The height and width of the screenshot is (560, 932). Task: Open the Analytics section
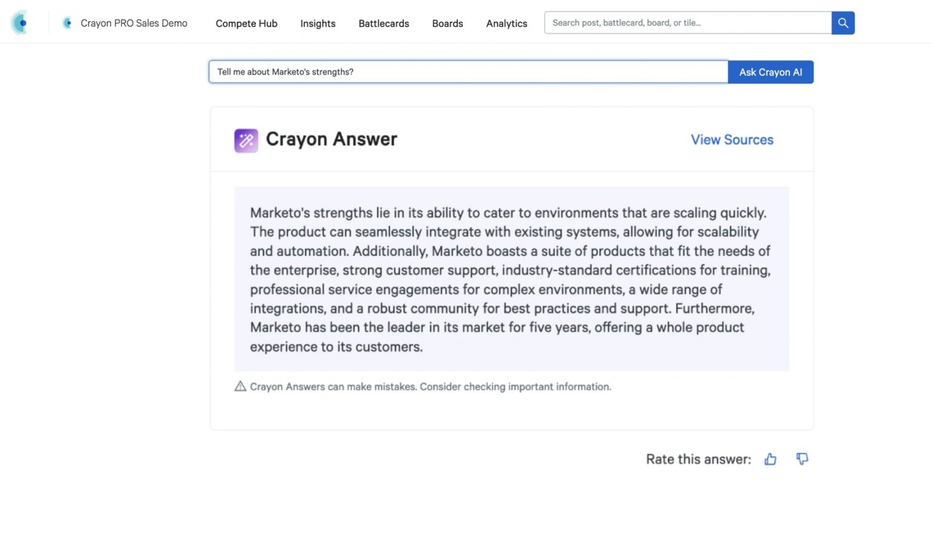[x=506, y=24]
